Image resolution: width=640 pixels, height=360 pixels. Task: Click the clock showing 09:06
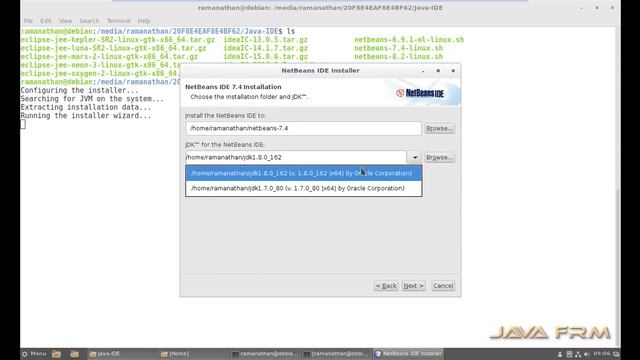[x=602, y=354]
